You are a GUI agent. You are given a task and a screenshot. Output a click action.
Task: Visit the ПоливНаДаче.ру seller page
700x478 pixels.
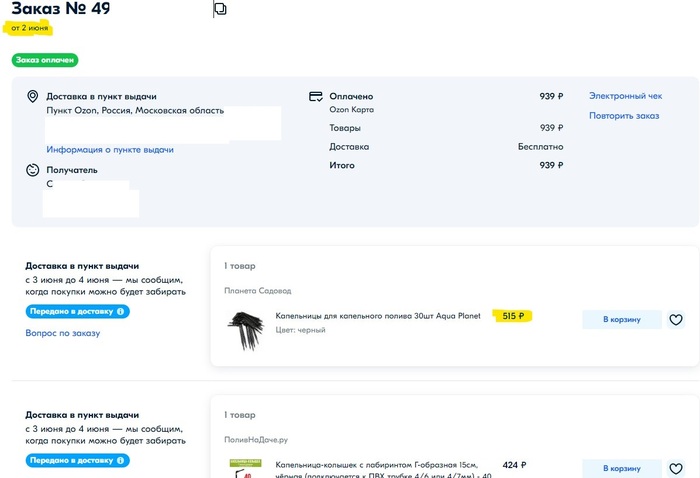[x=258, y=439]
